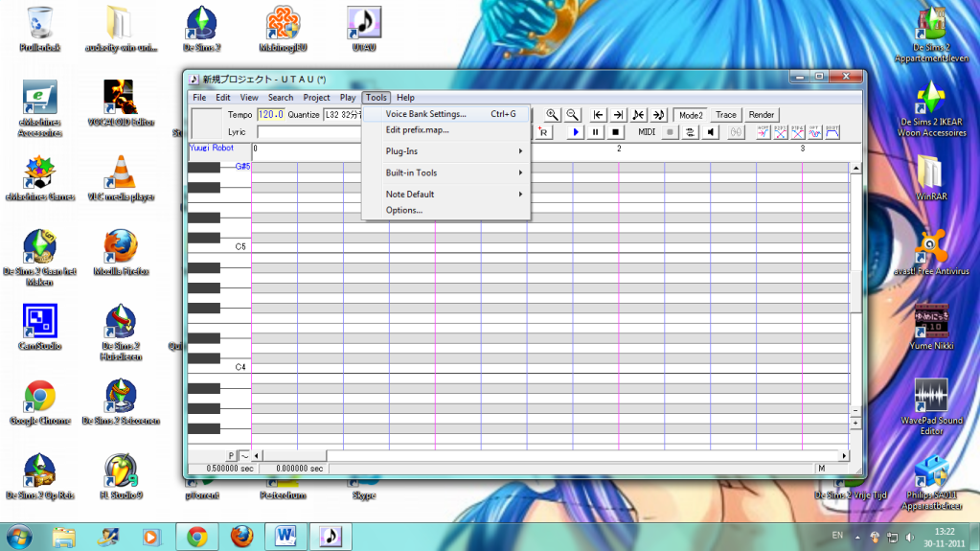This screenshot has width=980, height=551.
Task: Click the loop/repeat arrows icon
Action: [690, 132]
